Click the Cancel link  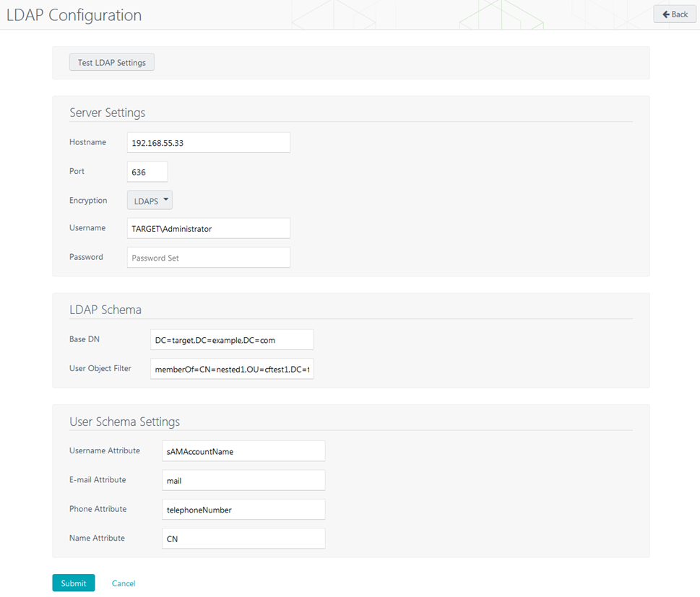[124, 583]
